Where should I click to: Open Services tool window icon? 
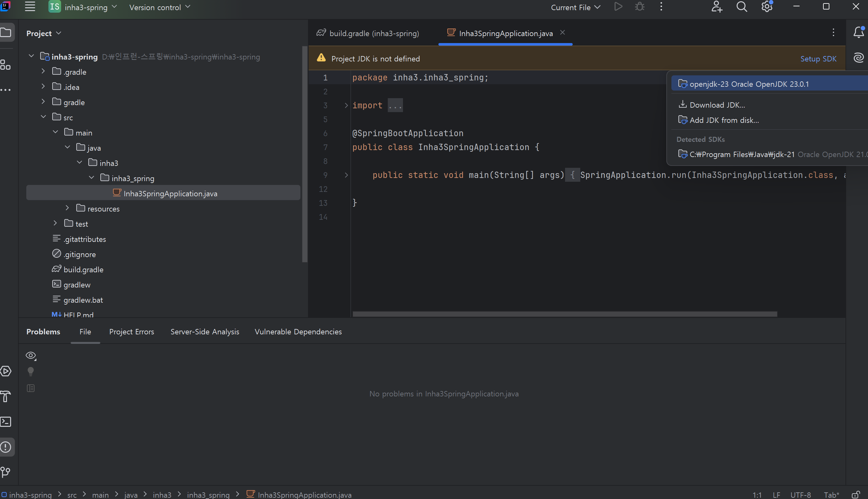point(6,371)
